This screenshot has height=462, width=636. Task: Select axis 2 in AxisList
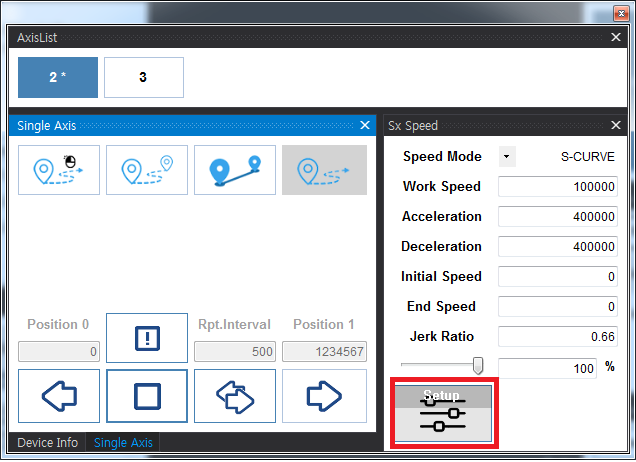58,77
